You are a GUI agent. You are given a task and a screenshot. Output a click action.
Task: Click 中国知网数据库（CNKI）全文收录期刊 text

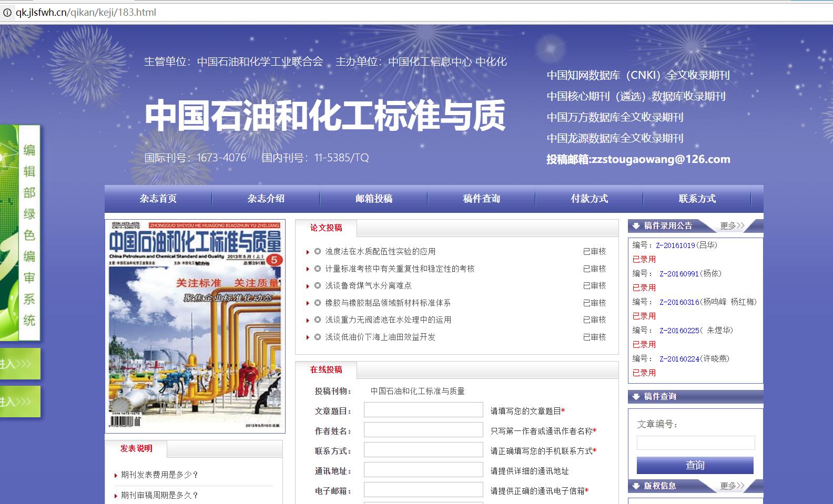[638, 75]
